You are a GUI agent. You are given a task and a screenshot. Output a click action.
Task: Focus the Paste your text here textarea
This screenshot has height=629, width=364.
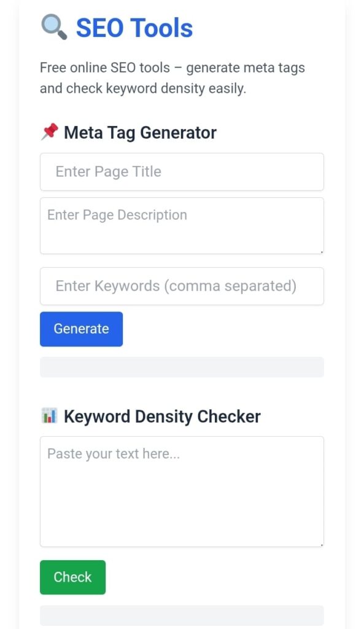tap(182, 491)
